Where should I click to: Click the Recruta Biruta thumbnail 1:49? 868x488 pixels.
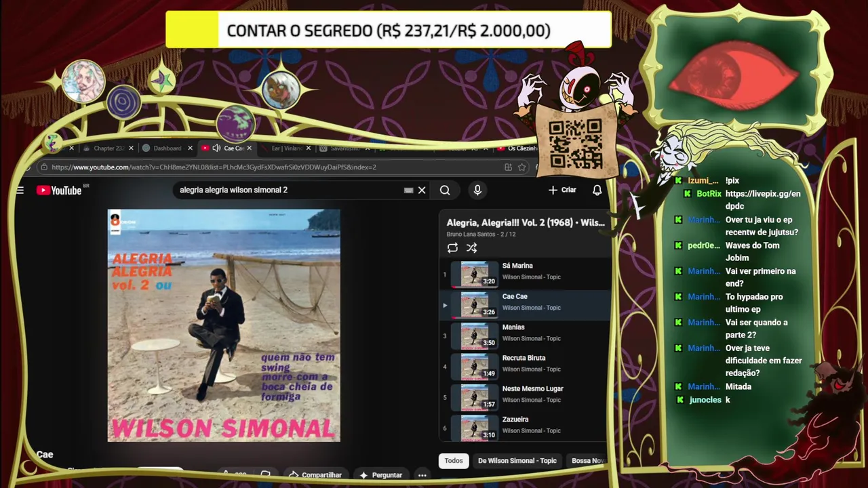point(475,367)
